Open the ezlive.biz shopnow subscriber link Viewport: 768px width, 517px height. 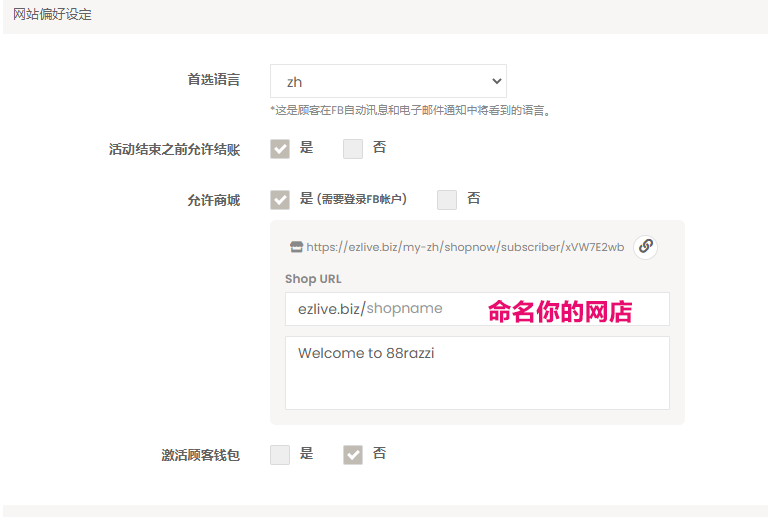[465, 247]
